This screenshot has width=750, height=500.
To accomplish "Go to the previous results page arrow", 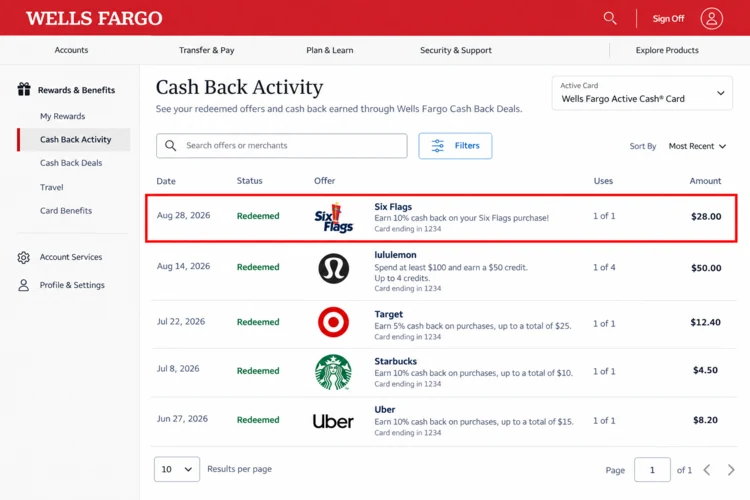I will 707,470.
